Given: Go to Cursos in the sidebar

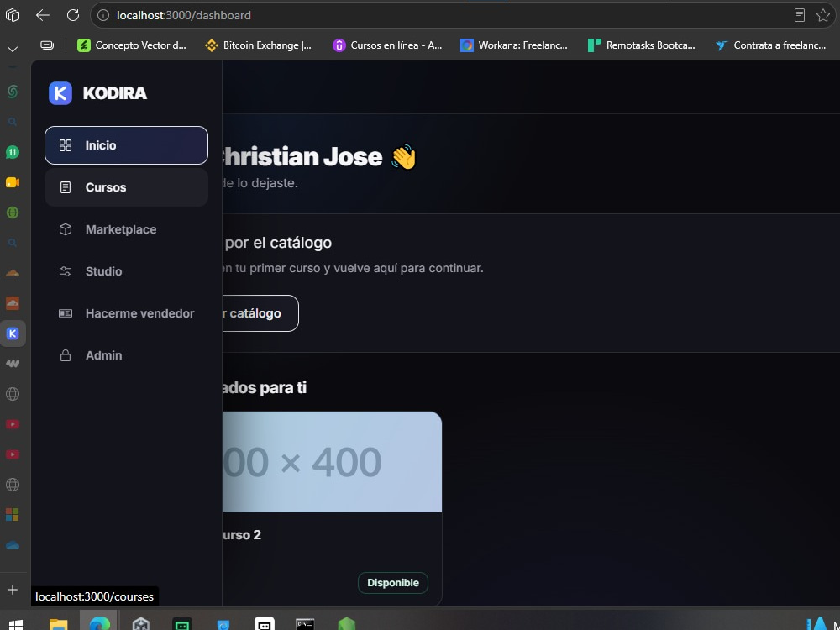Looking at the screenshot, I should click(127, 187).
